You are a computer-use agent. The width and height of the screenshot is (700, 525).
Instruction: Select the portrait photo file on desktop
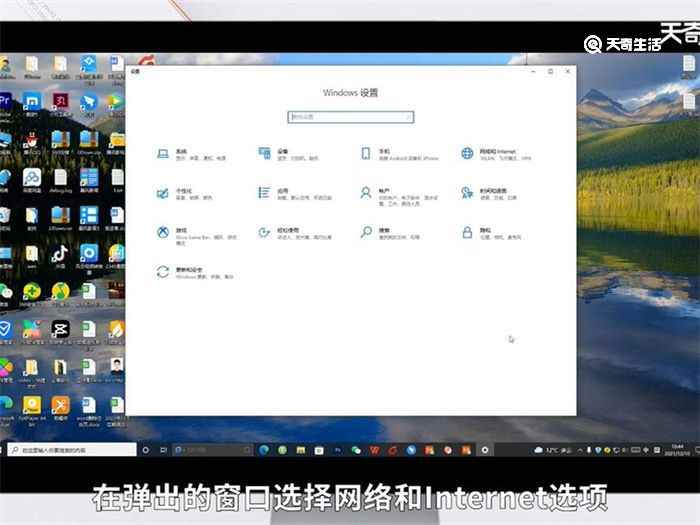pos(117,370)
